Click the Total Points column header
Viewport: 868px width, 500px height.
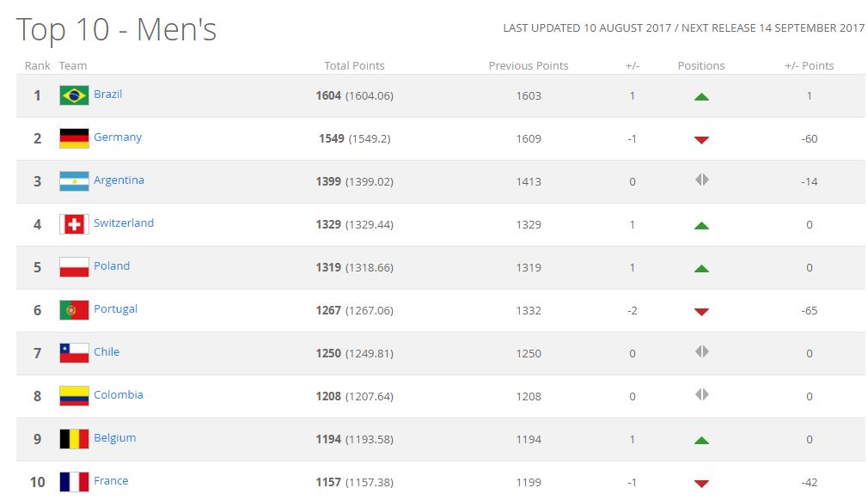354,66
